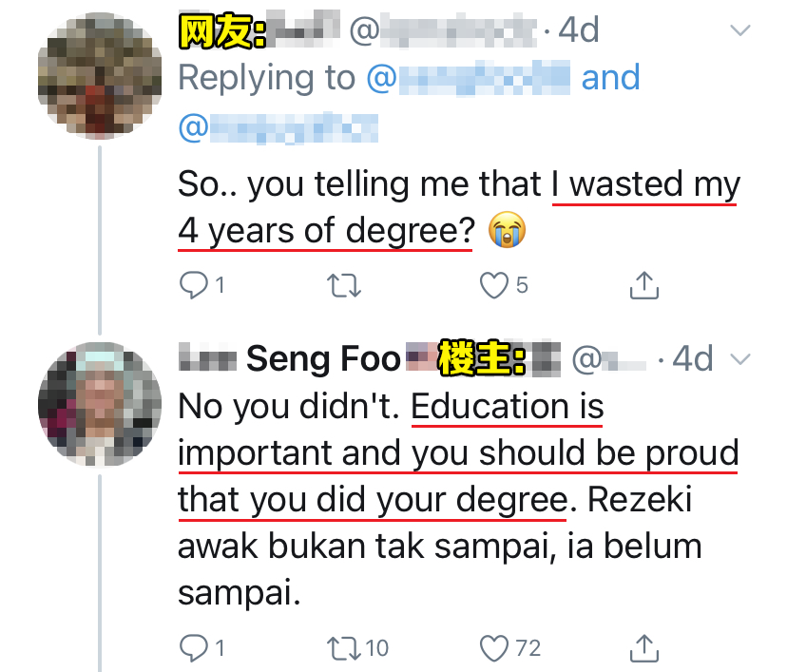
Task: Click the "Seng Foo" display name
Action: point(323,359)
